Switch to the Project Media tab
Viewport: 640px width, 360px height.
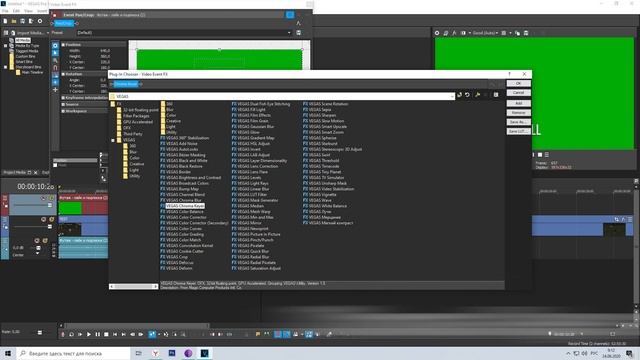click(x=15, y=173)
